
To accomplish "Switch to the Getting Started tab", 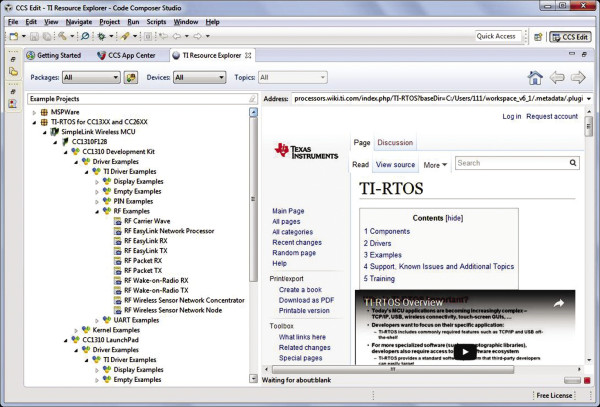I will [54, 55].
